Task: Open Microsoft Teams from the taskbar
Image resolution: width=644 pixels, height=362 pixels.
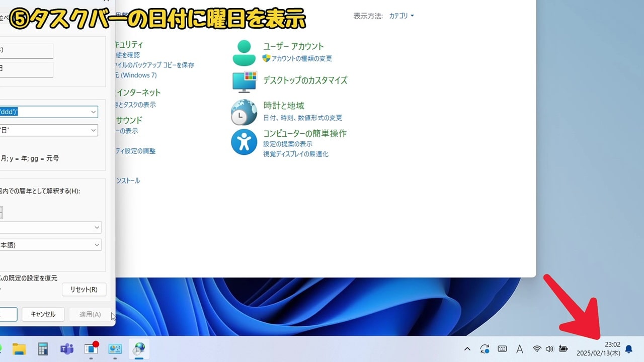Action: coord(66,349)
